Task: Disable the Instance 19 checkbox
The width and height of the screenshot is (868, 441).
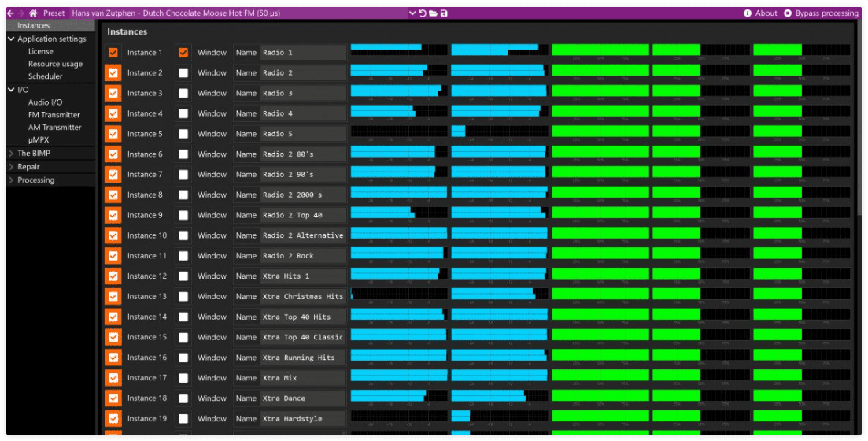Action: [x=113, y=418]
